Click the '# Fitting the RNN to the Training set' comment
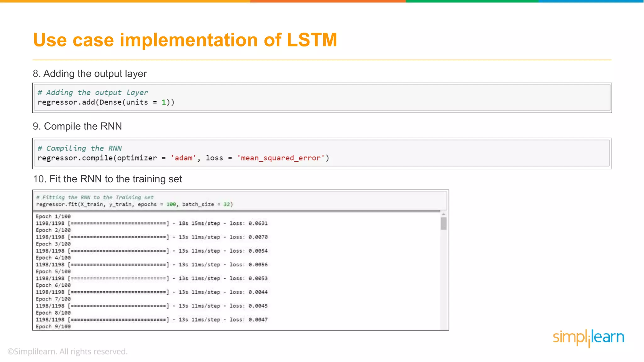This screenshot has width=644, height=362. (95, 197)
